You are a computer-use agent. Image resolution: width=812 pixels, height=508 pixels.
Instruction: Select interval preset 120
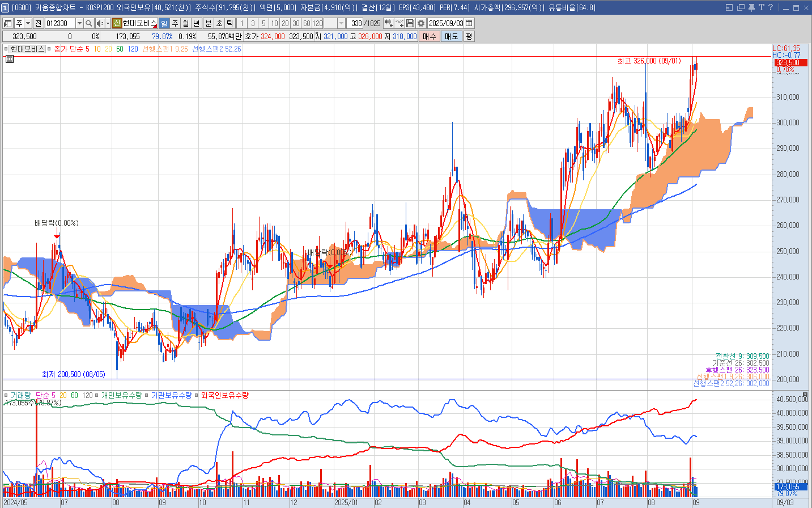coord(317,23)
